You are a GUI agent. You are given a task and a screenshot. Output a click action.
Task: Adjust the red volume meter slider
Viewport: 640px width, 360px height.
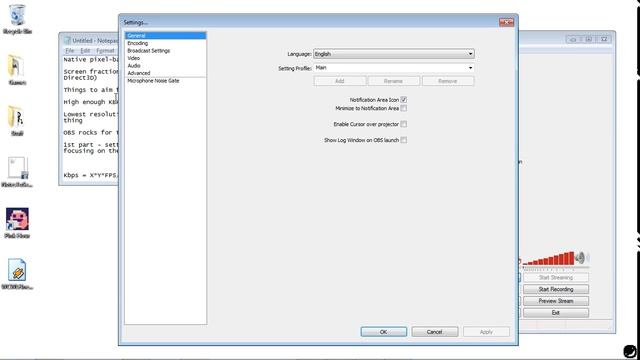(x=548, y=258)
